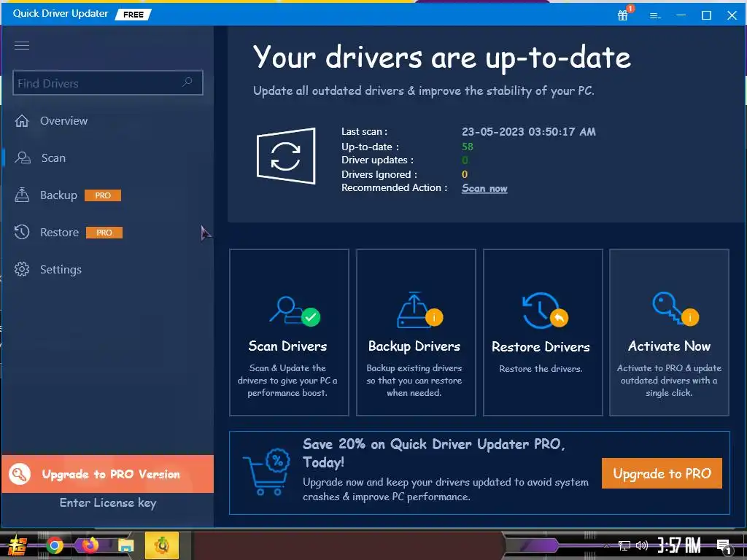Viewport: 747px width, 560px height.
Task: Click the magnifier icon in Find Drivers
Action: point(187,82)
